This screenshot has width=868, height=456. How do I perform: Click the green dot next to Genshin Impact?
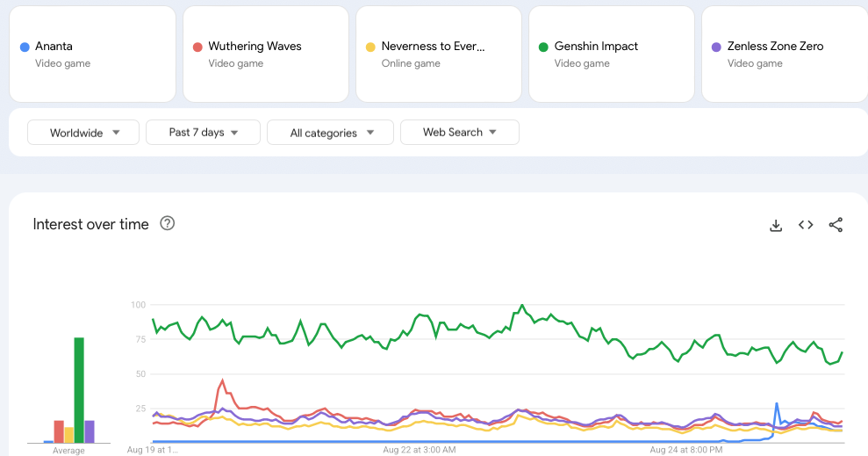(543, 47)
